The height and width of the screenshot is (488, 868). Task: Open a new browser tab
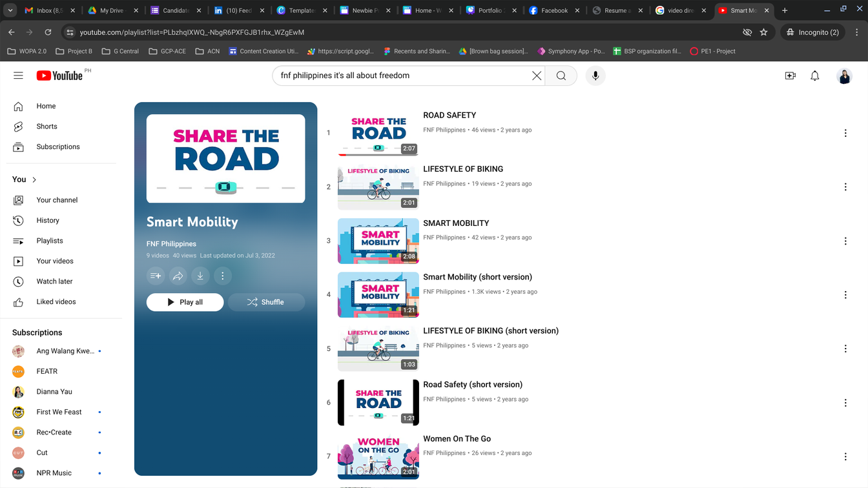tap(785, 10)
